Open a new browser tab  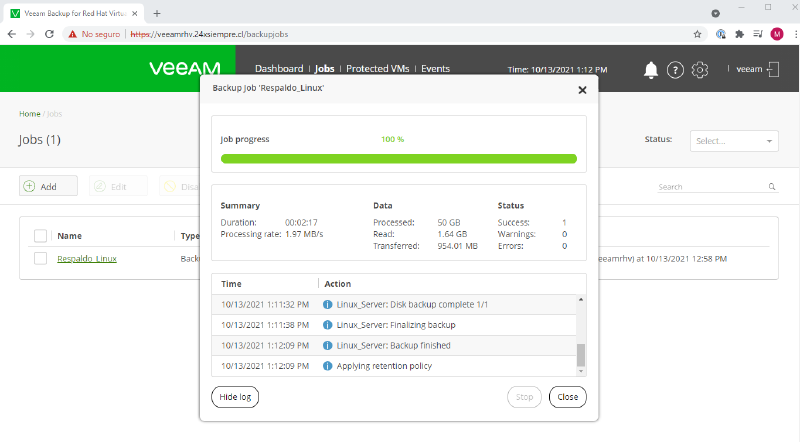click(x=157, y=13)
